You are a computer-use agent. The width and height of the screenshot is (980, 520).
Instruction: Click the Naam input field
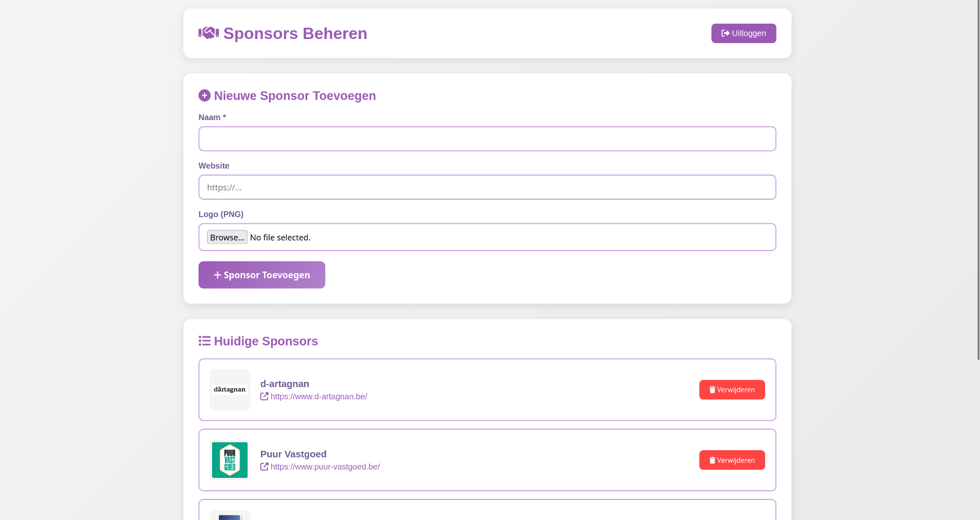pos(487,139)
